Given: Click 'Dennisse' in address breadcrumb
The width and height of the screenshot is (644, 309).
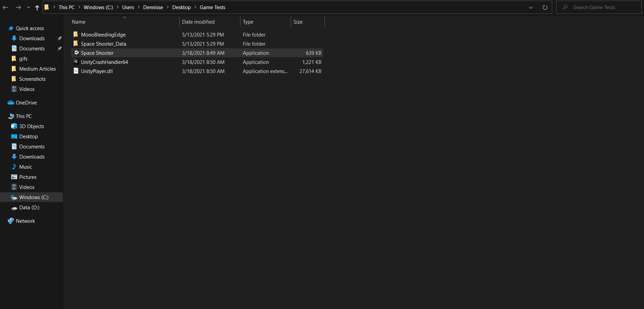Looking at the screenshot, I should (x=153, y=7).
